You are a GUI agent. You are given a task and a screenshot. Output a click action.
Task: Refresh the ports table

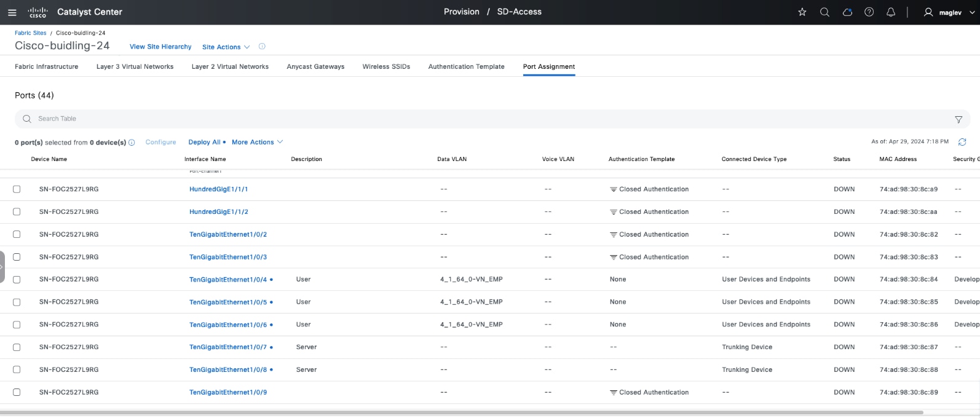(962, 142)
